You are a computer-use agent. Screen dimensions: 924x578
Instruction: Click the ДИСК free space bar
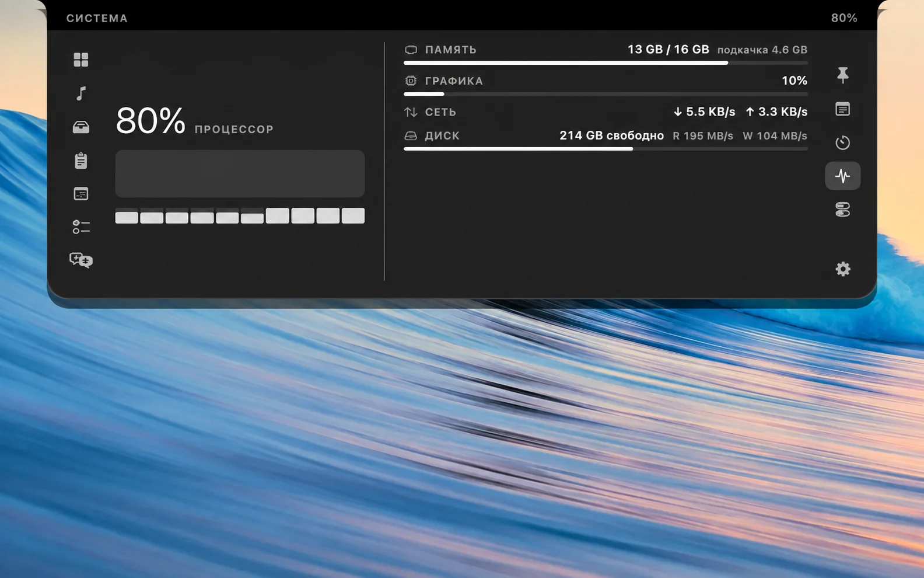coord(605,149)
